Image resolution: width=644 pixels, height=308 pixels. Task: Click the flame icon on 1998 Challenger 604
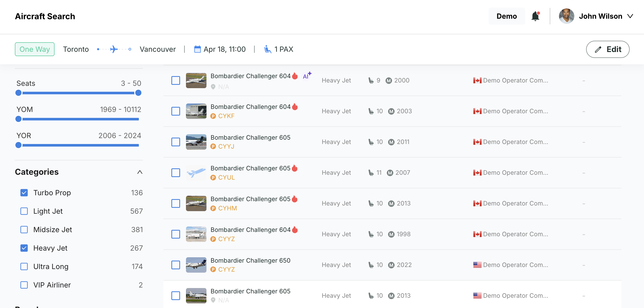click(x=295, y=230)
